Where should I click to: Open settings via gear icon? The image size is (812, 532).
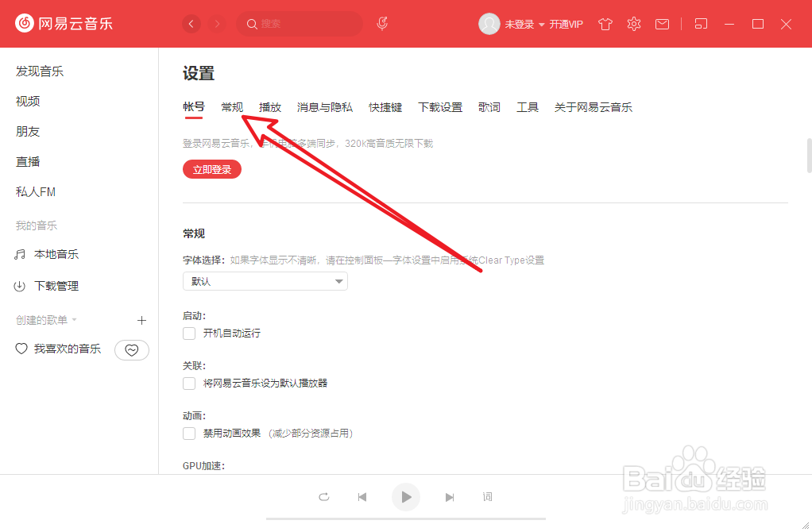634,24
